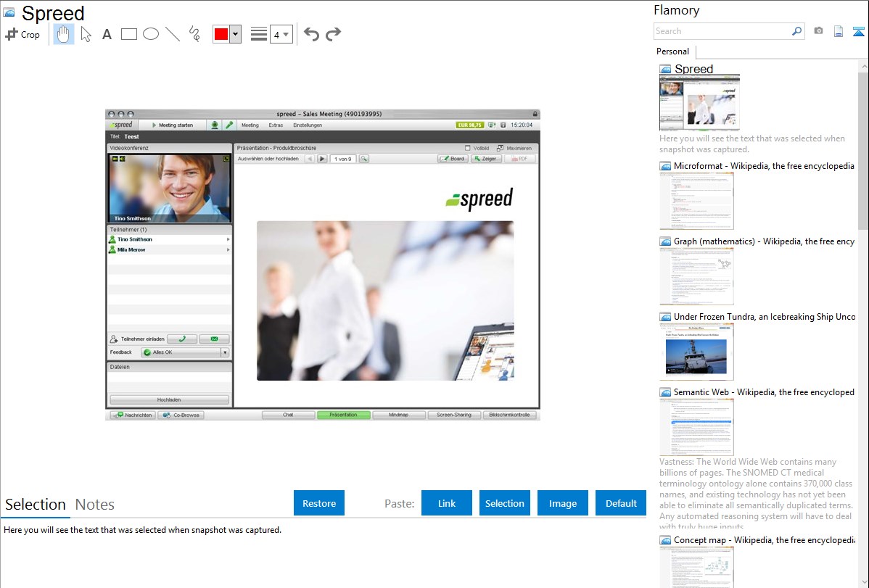
Task: Click the Flamory search field
Action: point(722,31)
